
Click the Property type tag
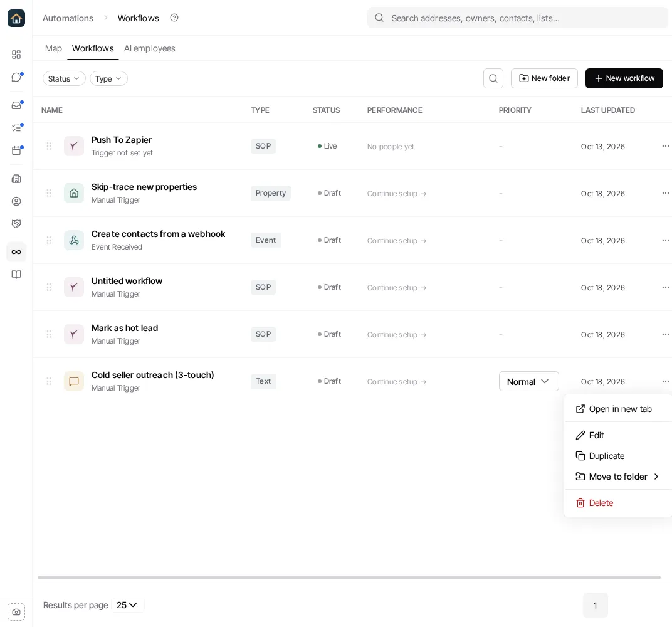[270, 193]
